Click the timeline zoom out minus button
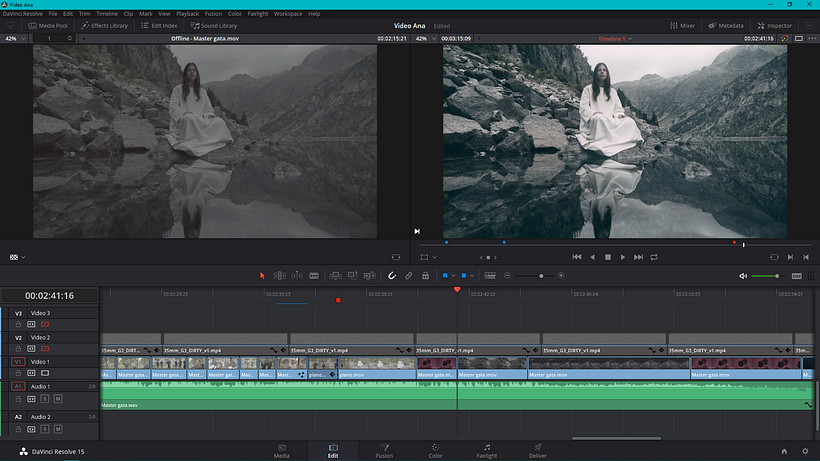This screenshot has width=820, height=461. point(507,275)
